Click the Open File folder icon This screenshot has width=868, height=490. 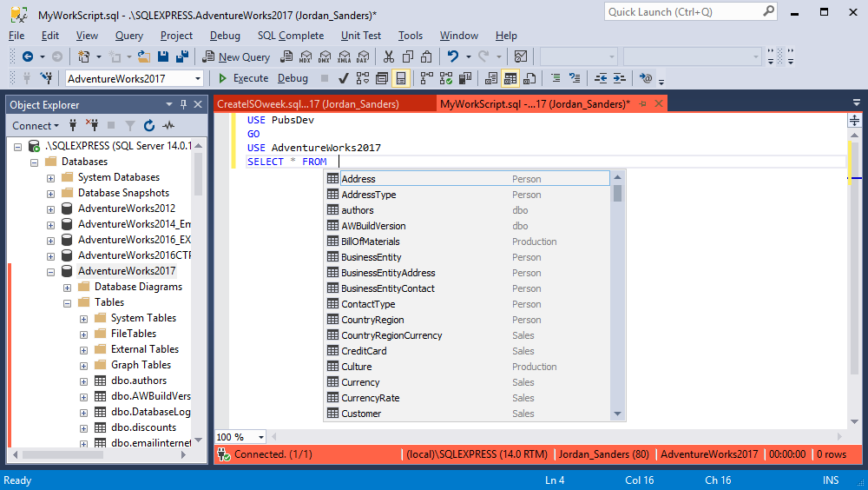point(144,56)
